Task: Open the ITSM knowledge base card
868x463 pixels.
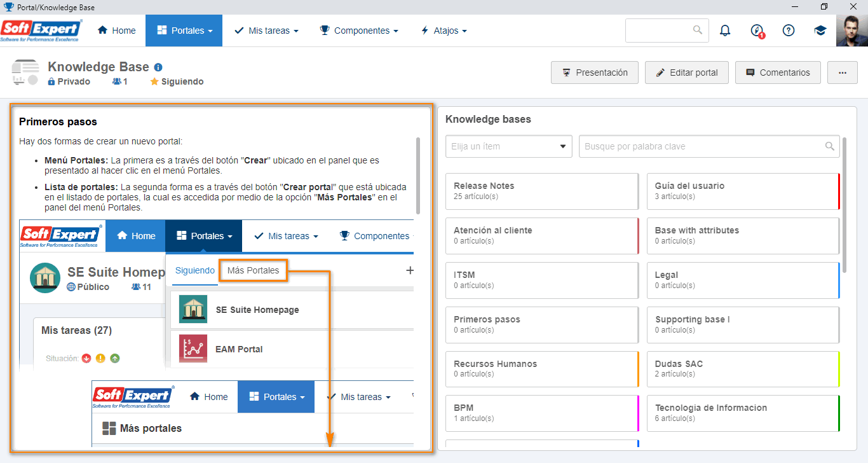Action: click(542, 280)
